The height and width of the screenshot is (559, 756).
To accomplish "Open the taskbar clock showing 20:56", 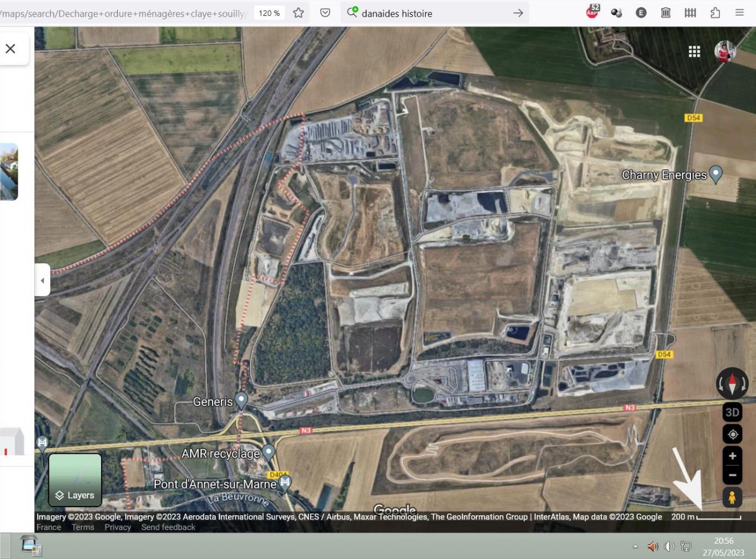I will [724, 547].
